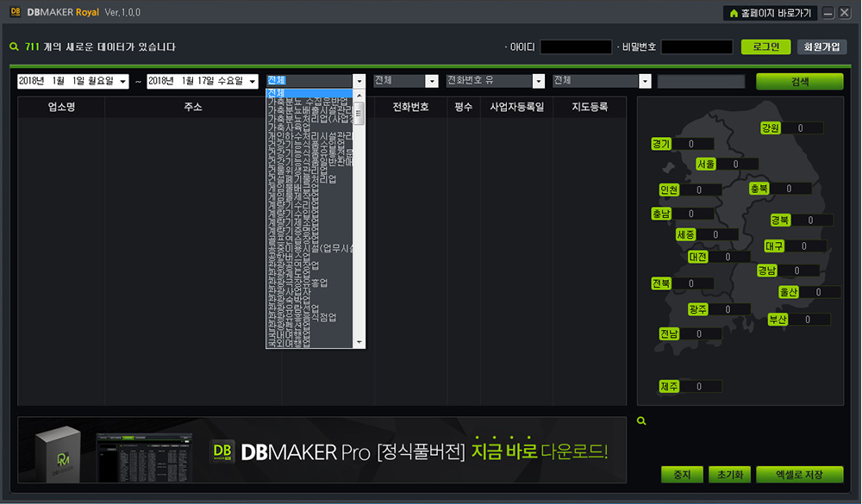The width and height of the screenshot is (862, 504).
Task: Open the start date picker showing 1월 1일
Action: 73,81
